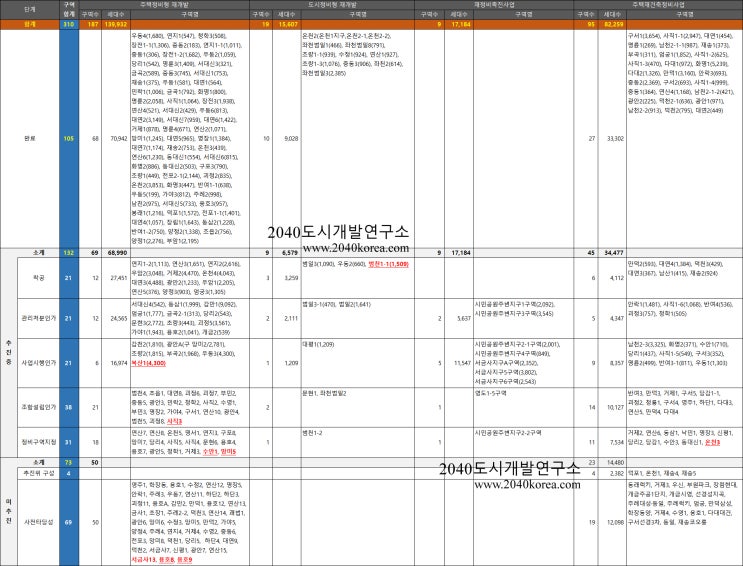
Task: Select the subtotal cell 6,579
Action: point(288,253)
